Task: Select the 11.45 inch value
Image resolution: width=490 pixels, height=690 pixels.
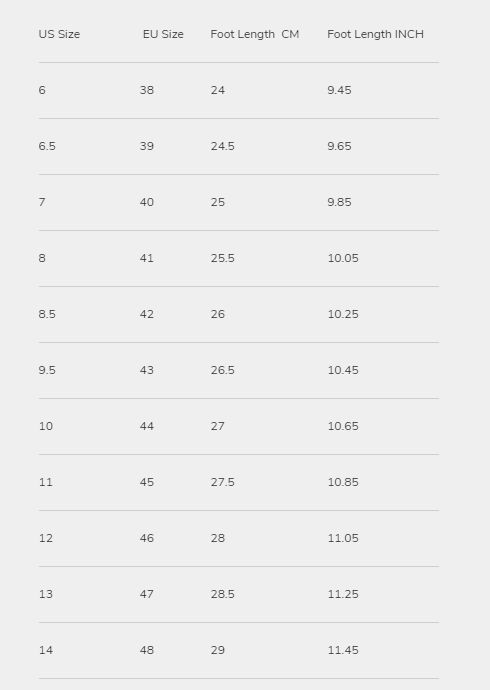Action: point(343,650)
